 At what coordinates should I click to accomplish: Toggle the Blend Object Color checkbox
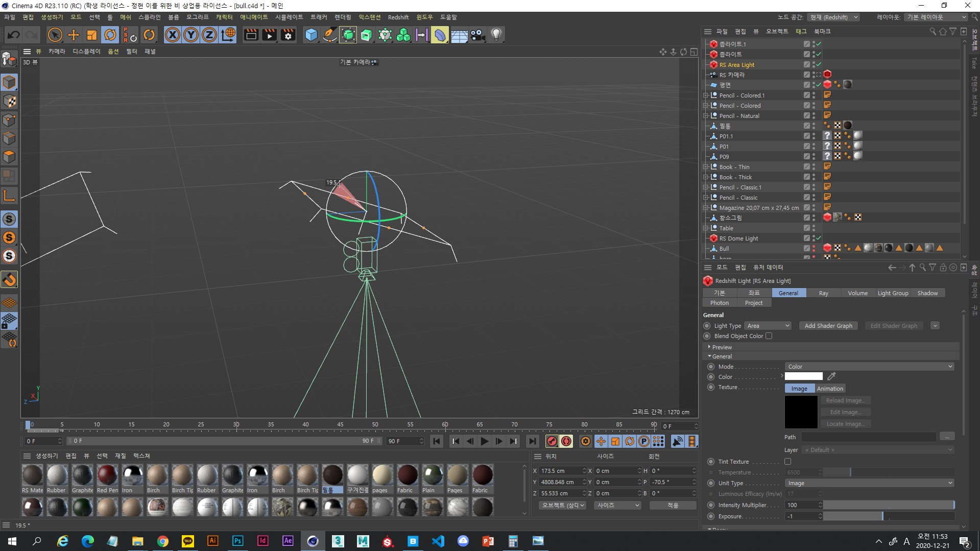coord(769,336)
